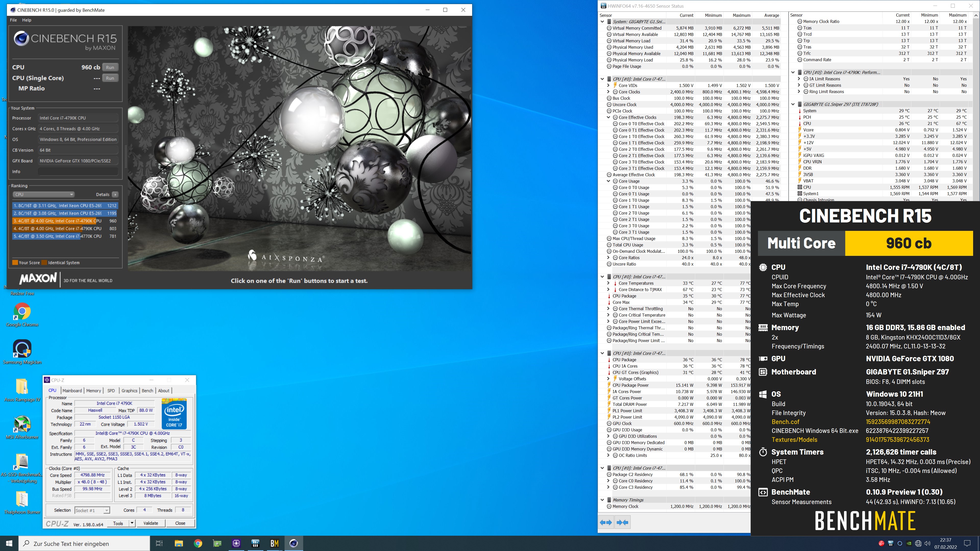The image size is (980, 551).
Task: Click HWiNFO inward collapse arrows button
Action: tap(622, 522)
